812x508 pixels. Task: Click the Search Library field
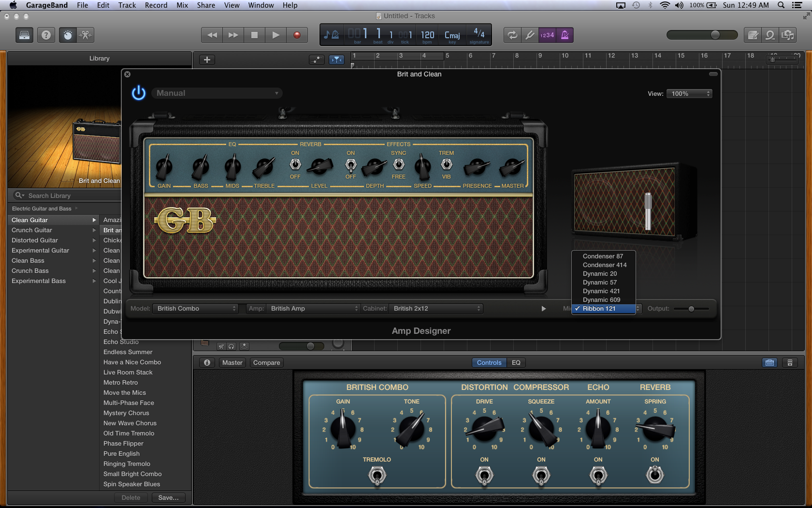point(68,195)
